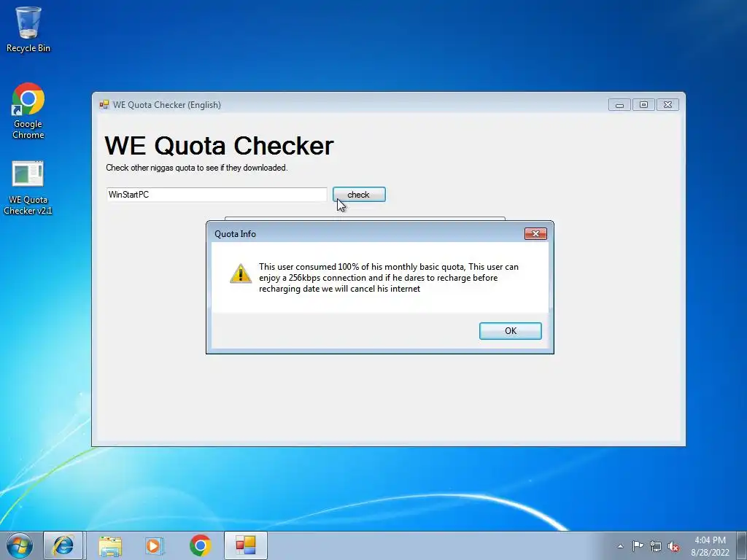
Task: Click the quota message about 256kbps connection
Action: (x=388, y=278)
